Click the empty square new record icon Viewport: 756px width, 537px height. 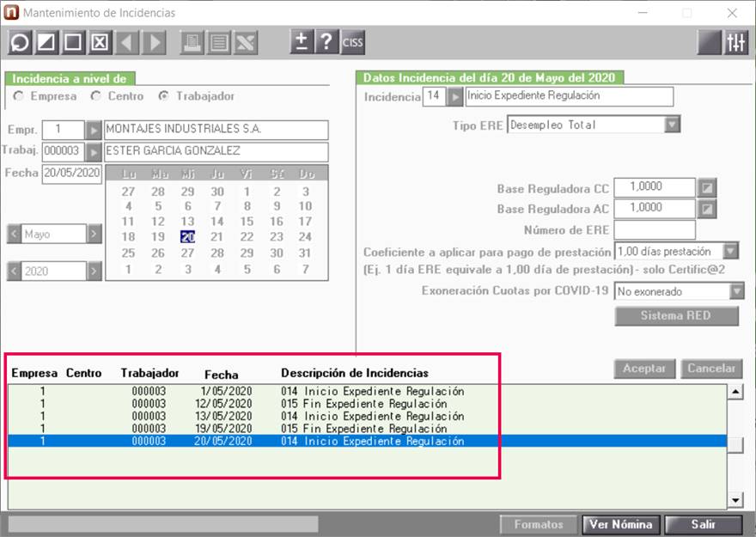73,42
